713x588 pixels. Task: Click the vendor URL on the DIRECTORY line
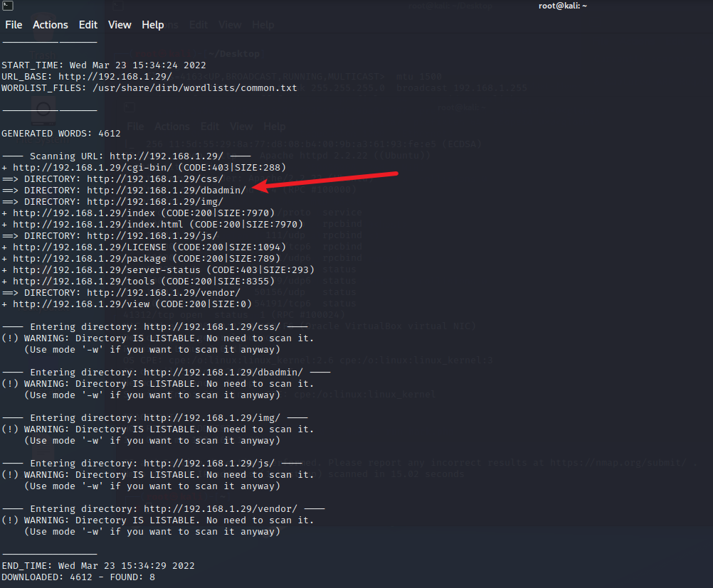point(164,293)
